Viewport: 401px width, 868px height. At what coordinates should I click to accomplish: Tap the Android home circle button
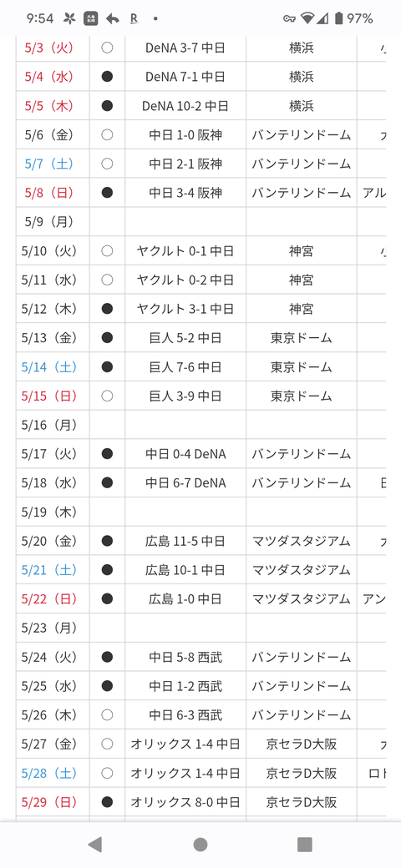pyautogui.click(x=200, y=844)
